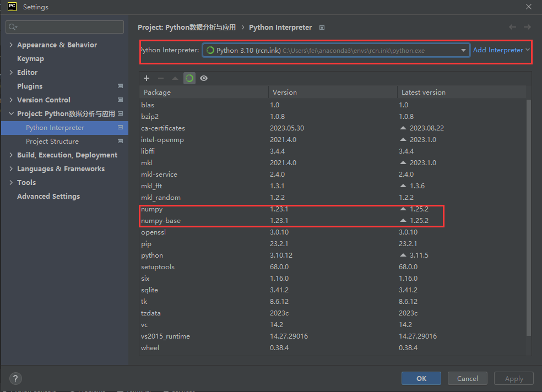Toggle the Use Conda package manager icon
The width and height of the screenshot is (542, 392).
pyautogui.click(x=189, y=78)
